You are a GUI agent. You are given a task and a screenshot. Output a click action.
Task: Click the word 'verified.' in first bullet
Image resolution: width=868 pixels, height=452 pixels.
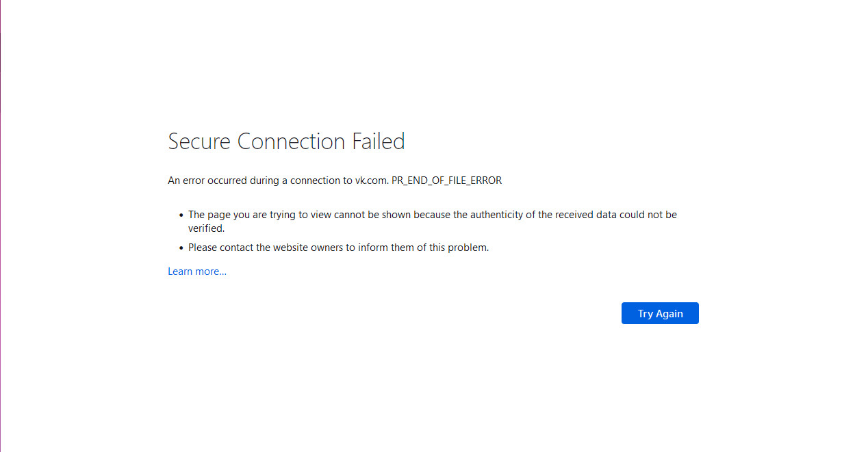point(206,228)
